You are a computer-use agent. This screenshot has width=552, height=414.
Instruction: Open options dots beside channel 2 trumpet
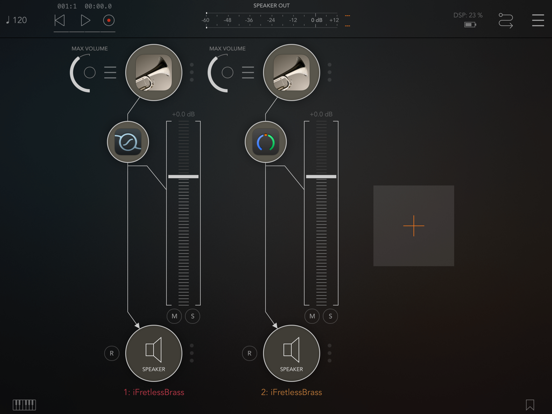point(330,73)
